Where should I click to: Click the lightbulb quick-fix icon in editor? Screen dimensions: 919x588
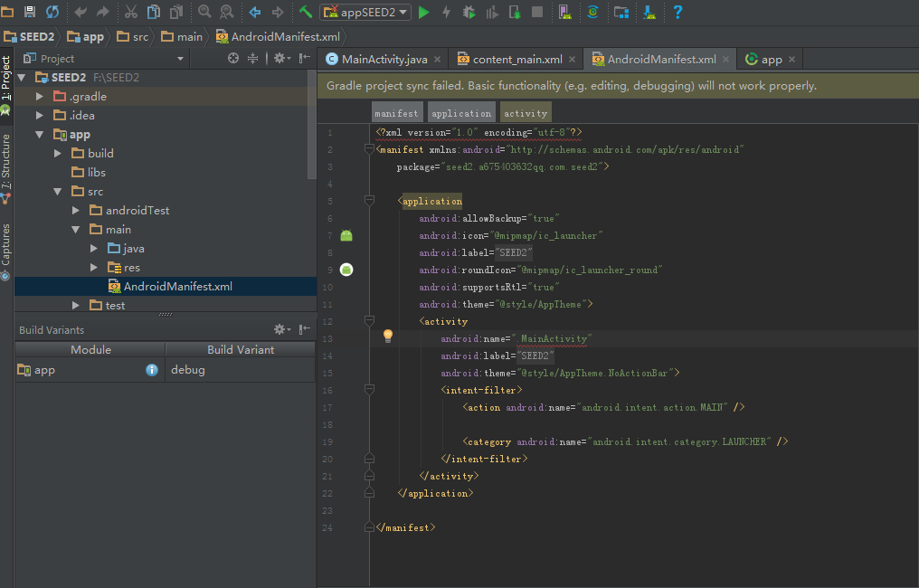[388, 336]
